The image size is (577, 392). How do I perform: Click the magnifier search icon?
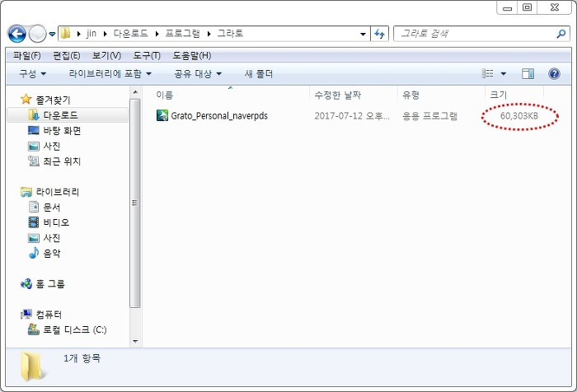pyautogui.click(x=561, y=34)
